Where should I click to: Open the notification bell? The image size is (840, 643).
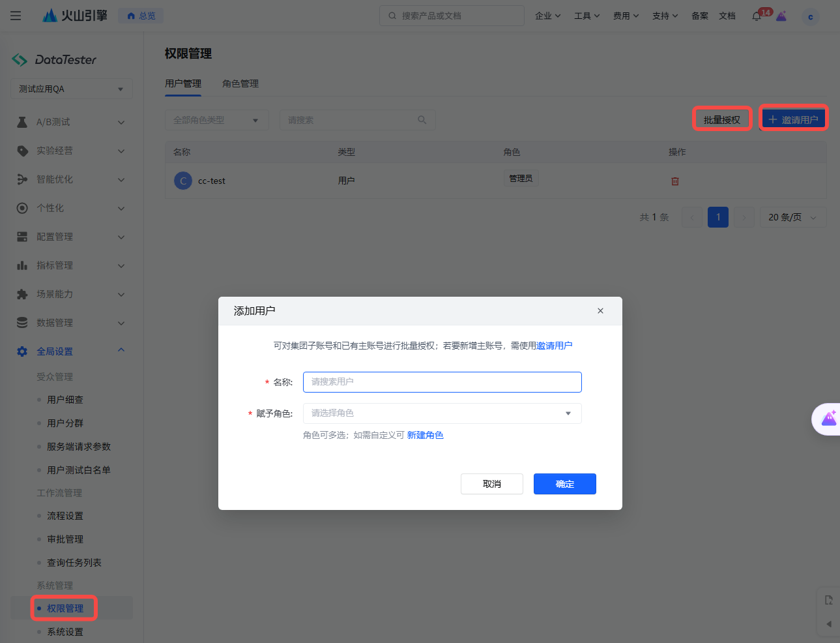[757, 16]
